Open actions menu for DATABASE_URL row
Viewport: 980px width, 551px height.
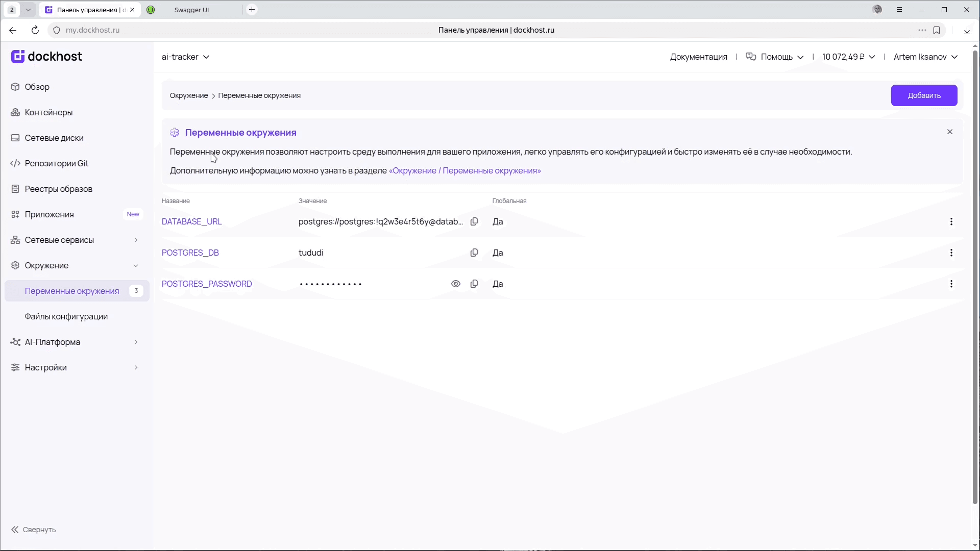pyautogui.click(x=951, y=221)
